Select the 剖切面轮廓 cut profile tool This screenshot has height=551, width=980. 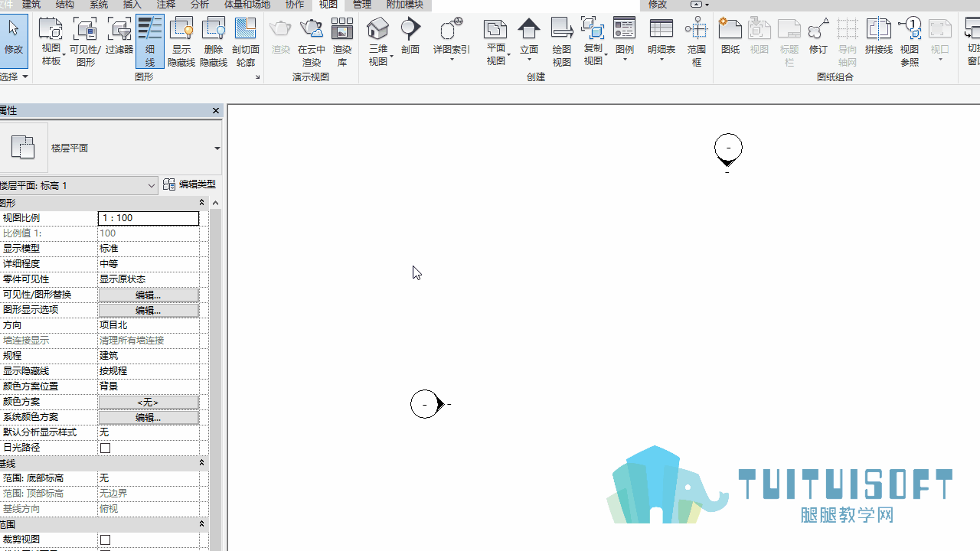pyautogui.click(x=245, y=41)
